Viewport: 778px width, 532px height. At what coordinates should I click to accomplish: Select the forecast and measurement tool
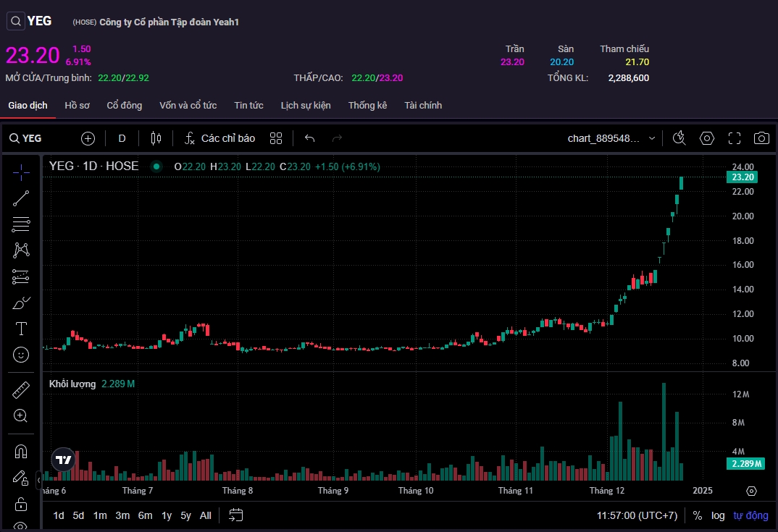[x=21, y=276]
